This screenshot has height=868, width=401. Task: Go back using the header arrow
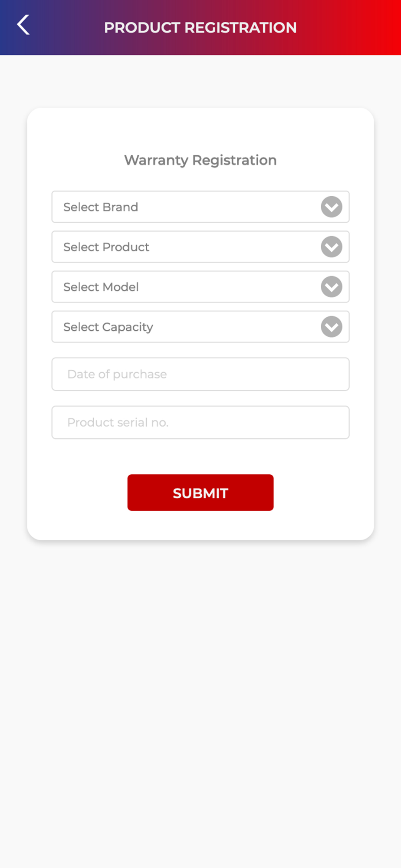[x=23, y=25]
